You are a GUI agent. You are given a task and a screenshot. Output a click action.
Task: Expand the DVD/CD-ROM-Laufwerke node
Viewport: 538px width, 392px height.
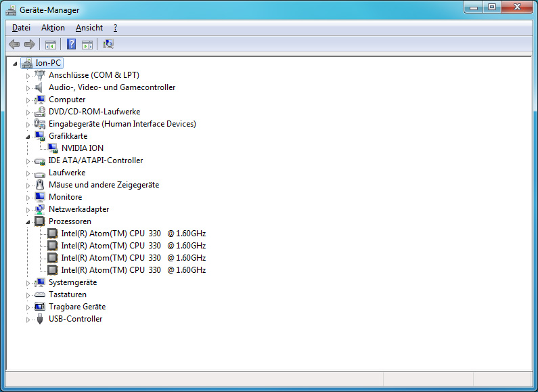point(28,112)
